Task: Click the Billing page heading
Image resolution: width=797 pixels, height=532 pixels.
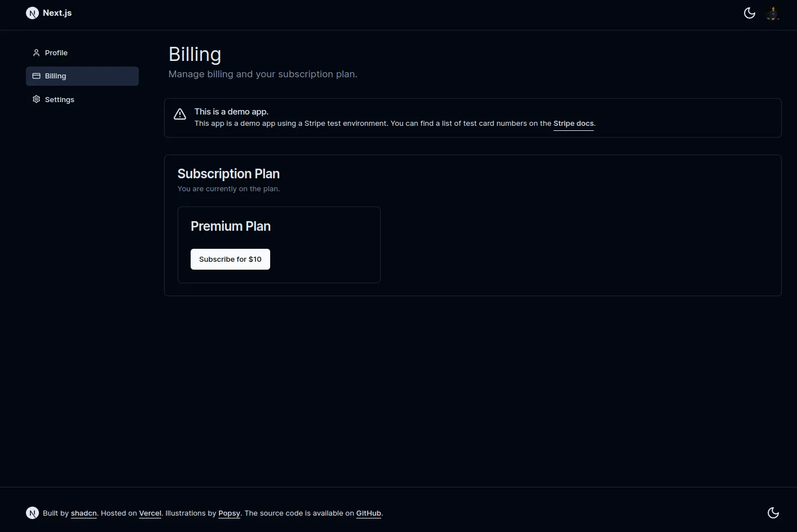Action: point(195,54)
